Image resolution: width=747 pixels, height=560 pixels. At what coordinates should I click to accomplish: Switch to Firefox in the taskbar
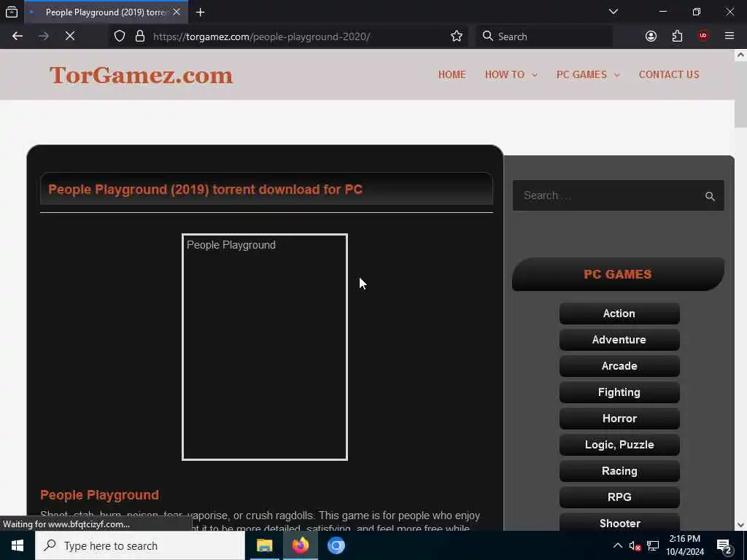301,545
